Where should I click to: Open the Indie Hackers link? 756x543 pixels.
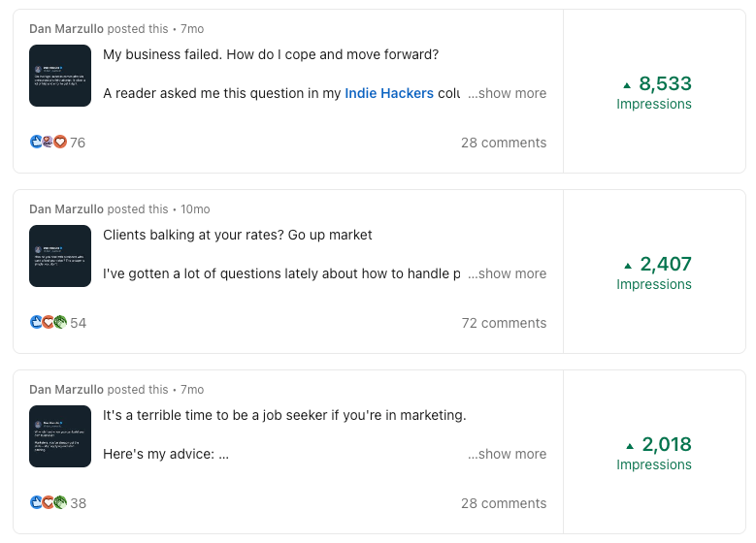389,94
